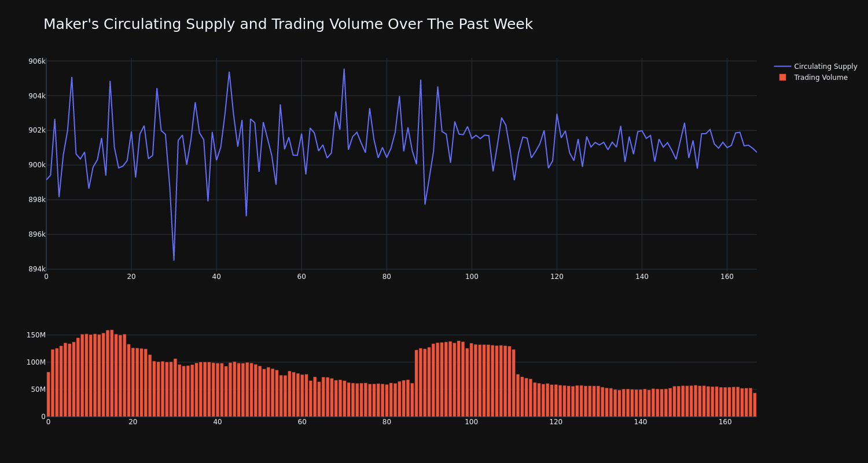Click the last volume bar at hour 167

point(755,405)
